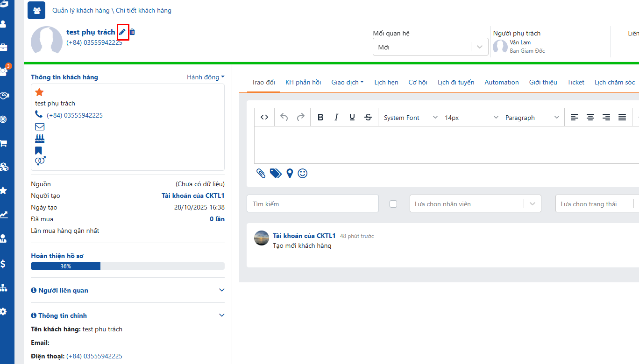Image resolution: width=639 pixels, height=364 pixels.
Task: Open the Hành động actions menu
Action: point(206,77)
